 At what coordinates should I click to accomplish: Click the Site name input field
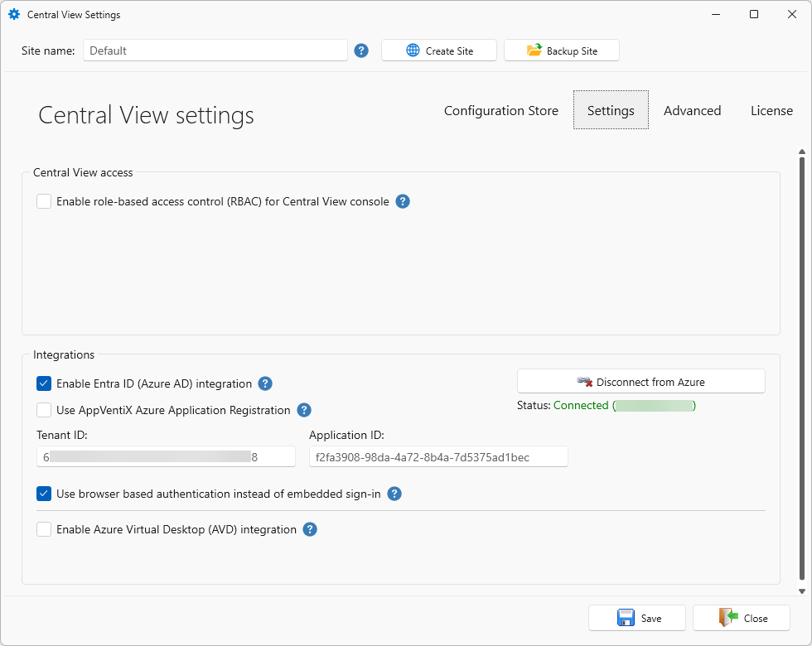pyautogui.click(x=215, y=51)
